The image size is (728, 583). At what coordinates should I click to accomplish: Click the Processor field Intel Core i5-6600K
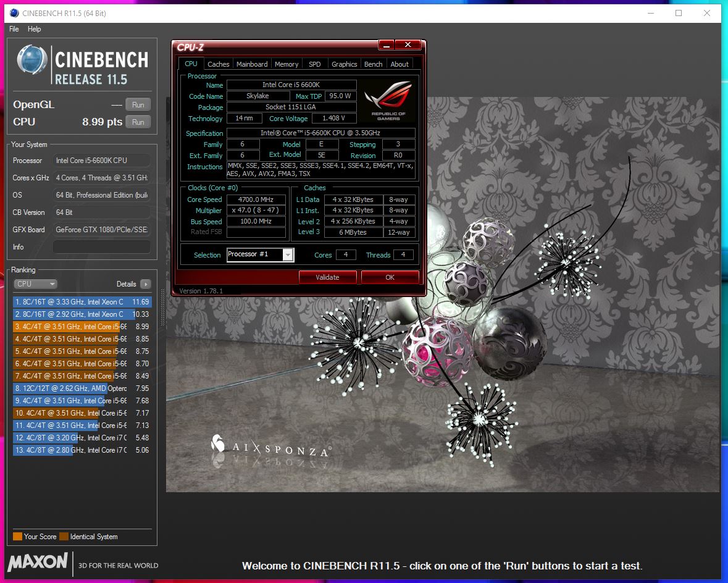[101, 161]
